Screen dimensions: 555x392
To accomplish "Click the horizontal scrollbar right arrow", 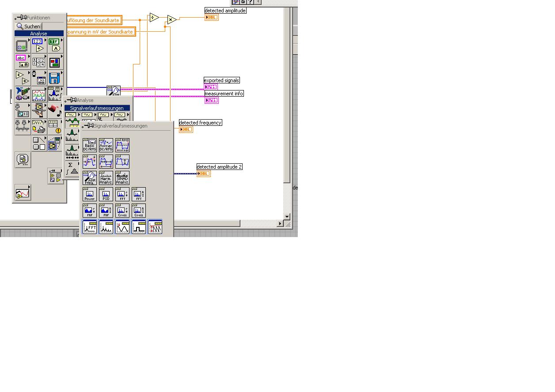I will pyautogui.click(x=280, y=224).
